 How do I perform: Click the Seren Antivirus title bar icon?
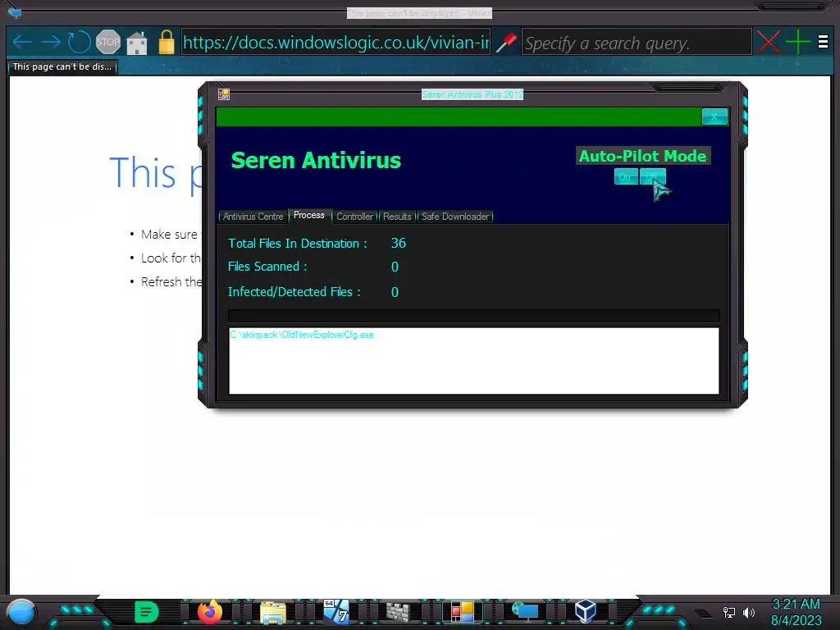(x=224, y=94)
